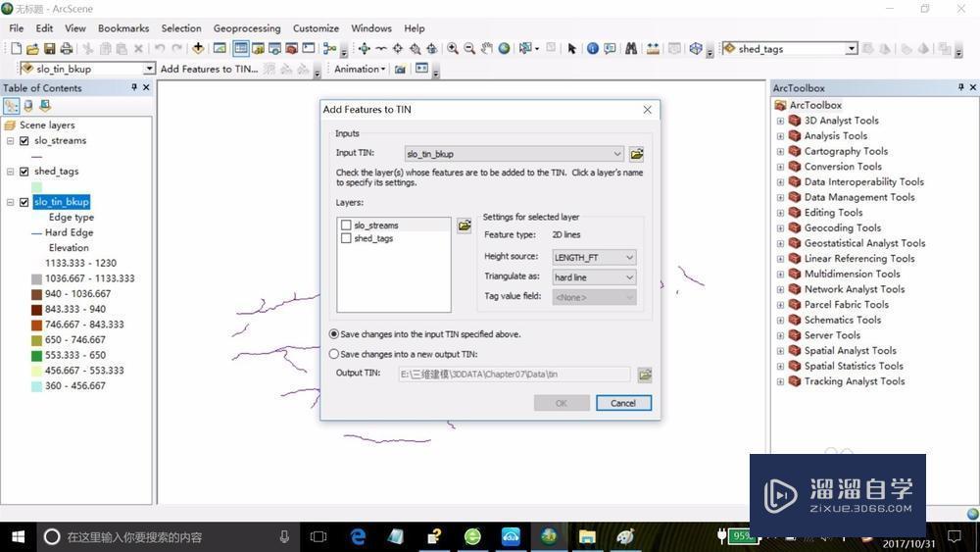The image size is (980, 552).
Task: Click the Output TIN path field
Action: (514, 374)
